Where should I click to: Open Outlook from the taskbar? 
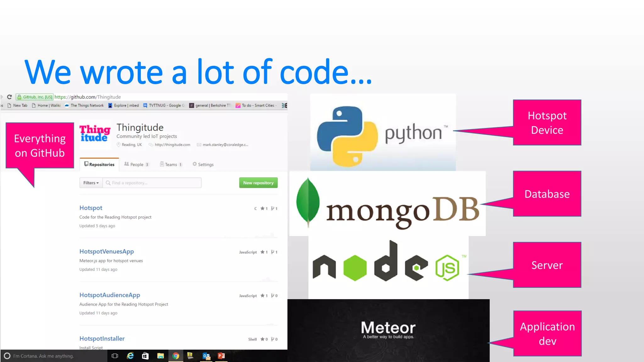[206, 356]
